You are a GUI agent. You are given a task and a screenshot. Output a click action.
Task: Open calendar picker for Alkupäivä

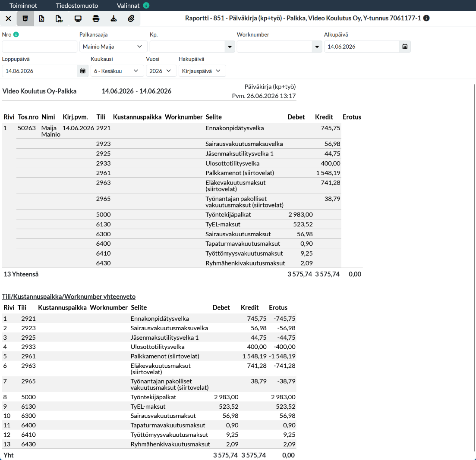point(405,47)
